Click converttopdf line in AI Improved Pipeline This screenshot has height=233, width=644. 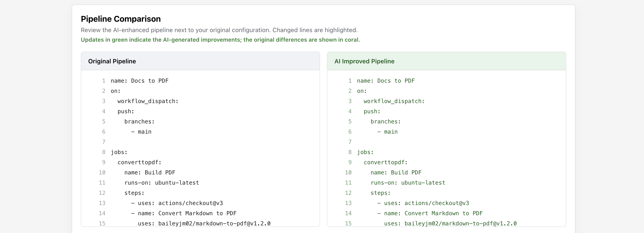click(x=385, y=162)
